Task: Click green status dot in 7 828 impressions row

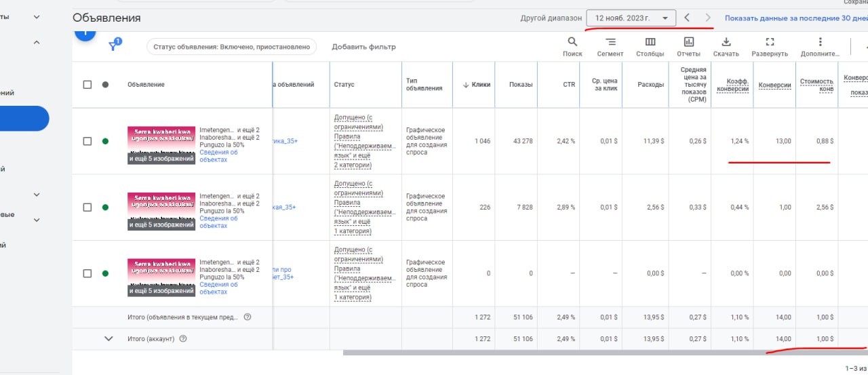Action: click(105, 208)
